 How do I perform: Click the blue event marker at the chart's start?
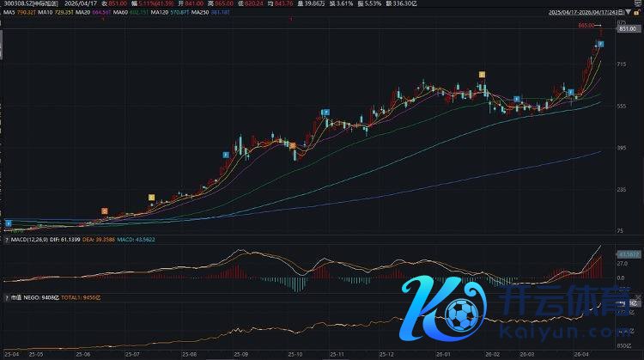click(8, 223)
